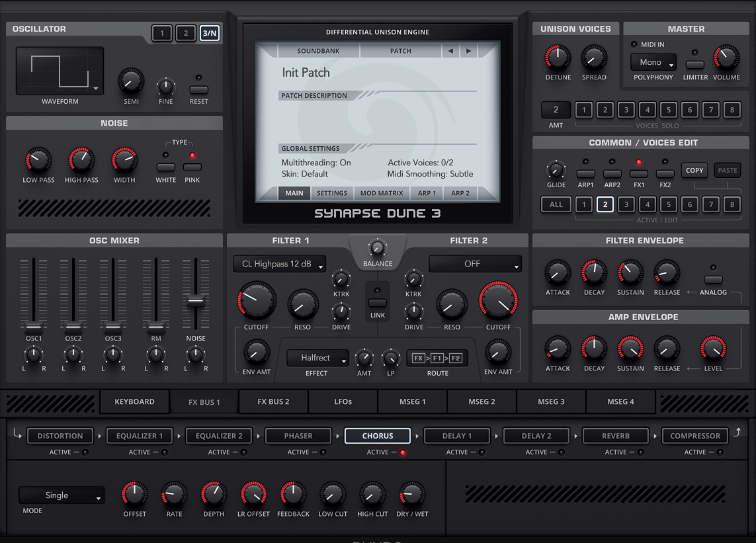Click the OSC1 level fader
This screenshot has height=543, width=756.
coord(34,327)
